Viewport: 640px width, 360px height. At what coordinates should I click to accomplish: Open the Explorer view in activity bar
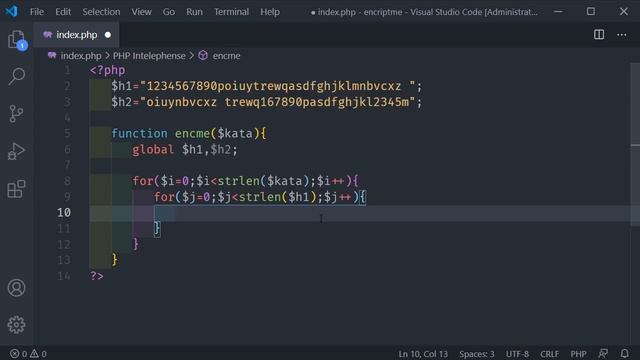[17, 40]
